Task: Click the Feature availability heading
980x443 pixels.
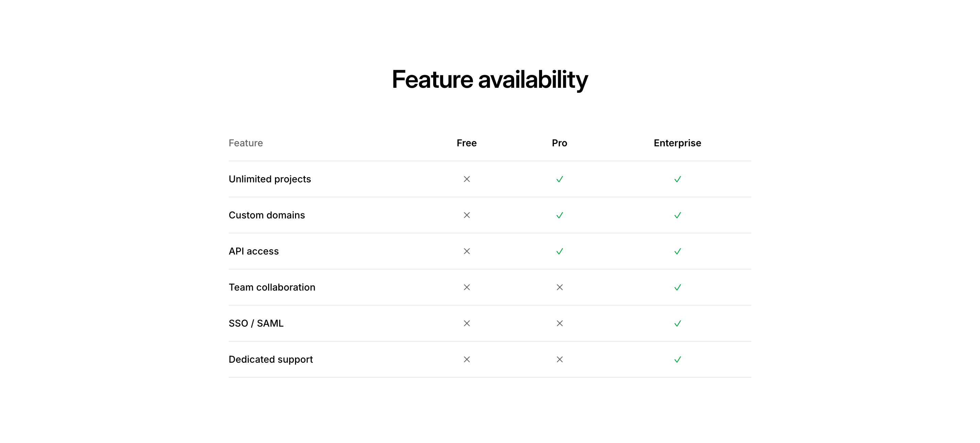Action: coord(490,80)
